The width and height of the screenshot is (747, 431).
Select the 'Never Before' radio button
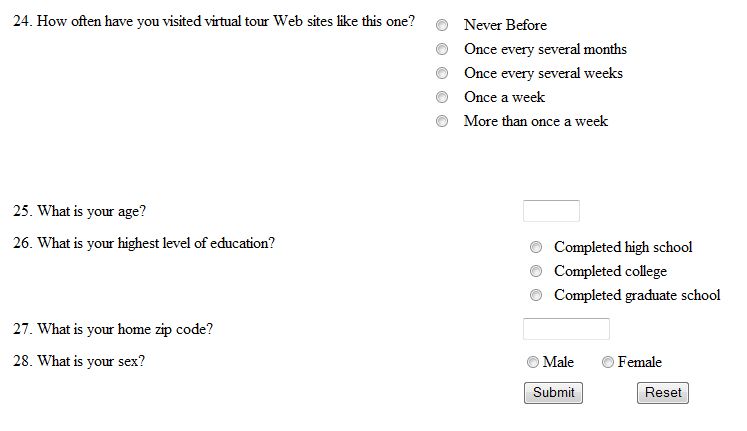[442, 25]
